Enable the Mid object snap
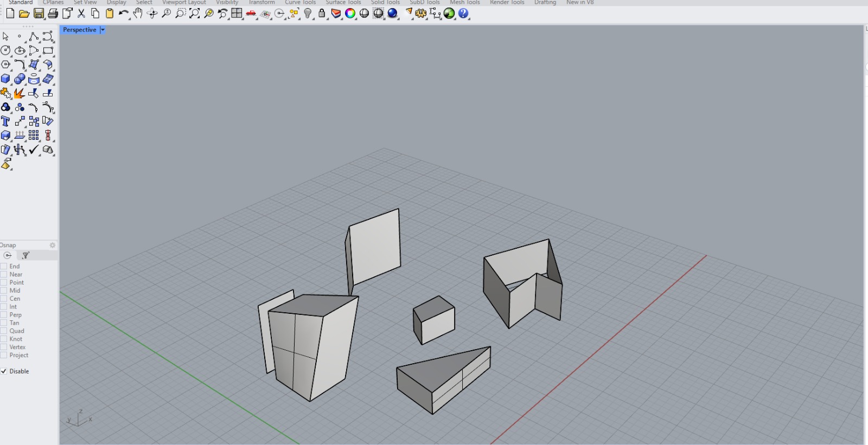Image resolution: width=868 pixels, height=445 pixels. click(4, 291)
